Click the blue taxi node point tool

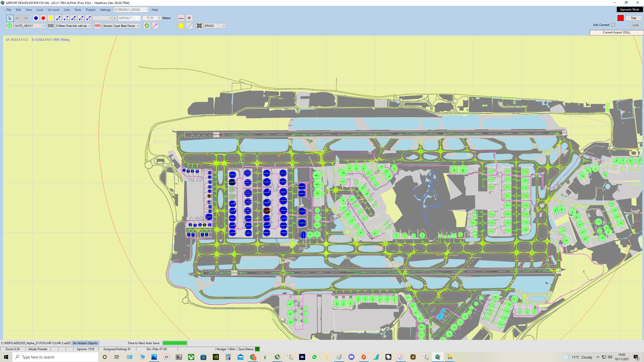click(x=36, y=18)
